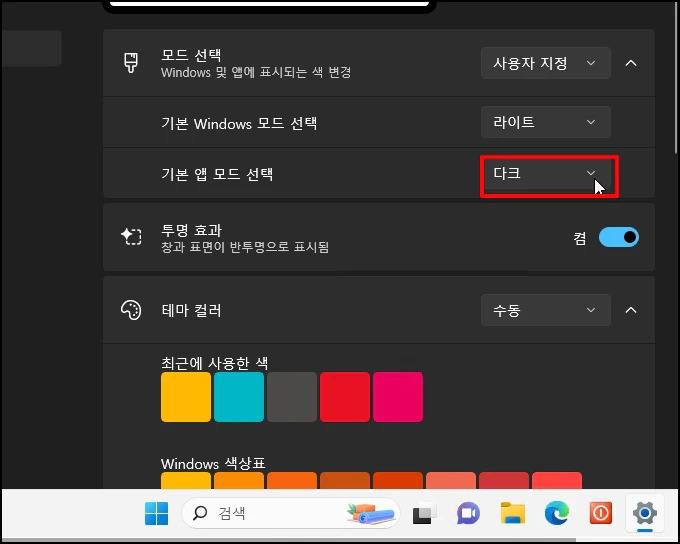Open the 라이트 Windows mode dropdown
This screenshot has height=544, width=680.
pos(546,122)
